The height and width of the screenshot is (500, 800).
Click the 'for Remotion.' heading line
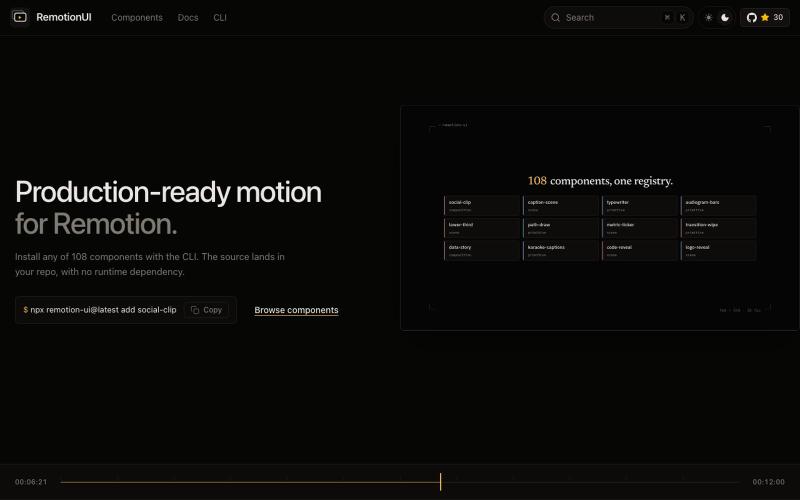(96, 224)
